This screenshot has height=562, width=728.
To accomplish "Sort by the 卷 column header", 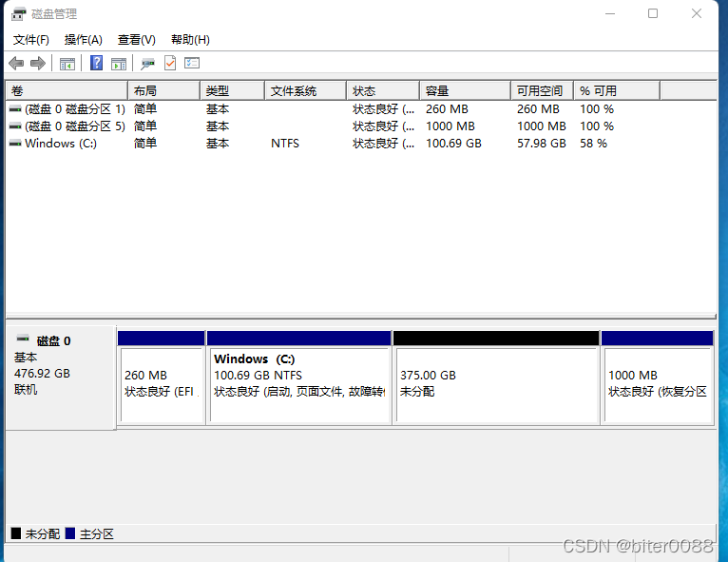I will pos(67,91).
